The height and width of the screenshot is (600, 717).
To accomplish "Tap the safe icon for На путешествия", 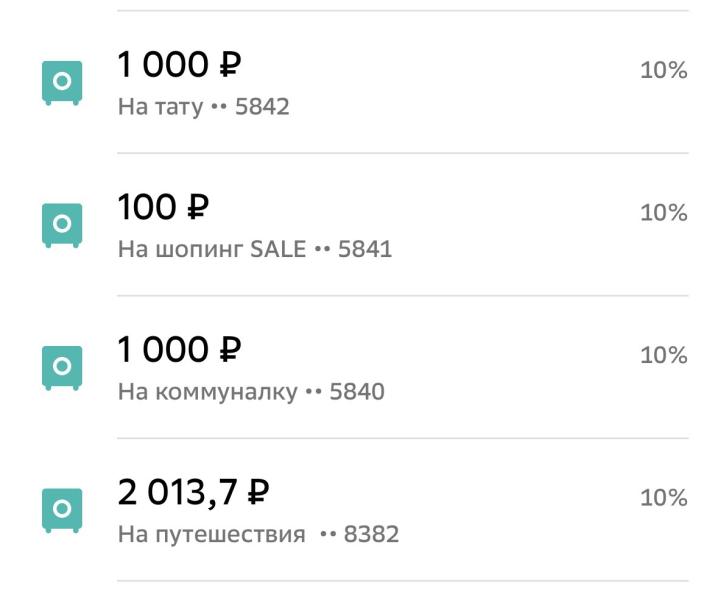I will [x=61, y=510].
